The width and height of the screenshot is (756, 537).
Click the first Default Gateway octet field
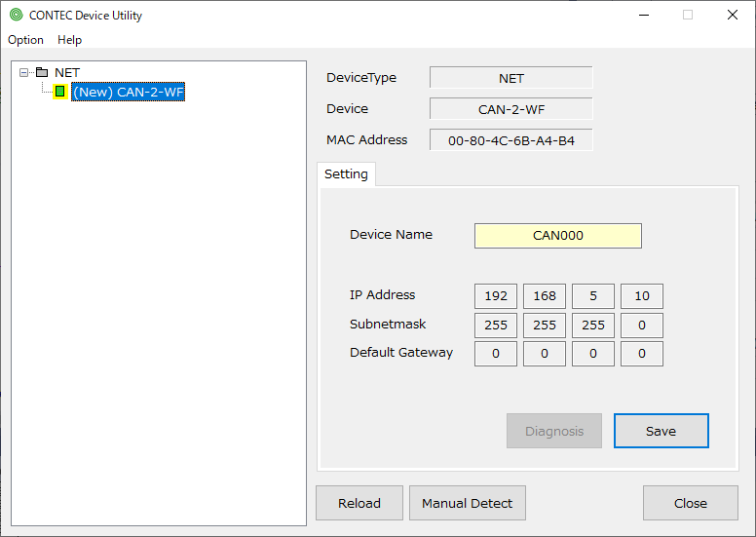pyautogui.click(x=496, y=354)
